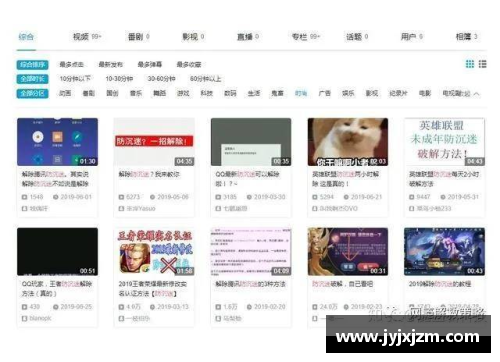Screen dimensions: 500x362
Task: Click play count 24.0万
Action: tap(329, 307)
